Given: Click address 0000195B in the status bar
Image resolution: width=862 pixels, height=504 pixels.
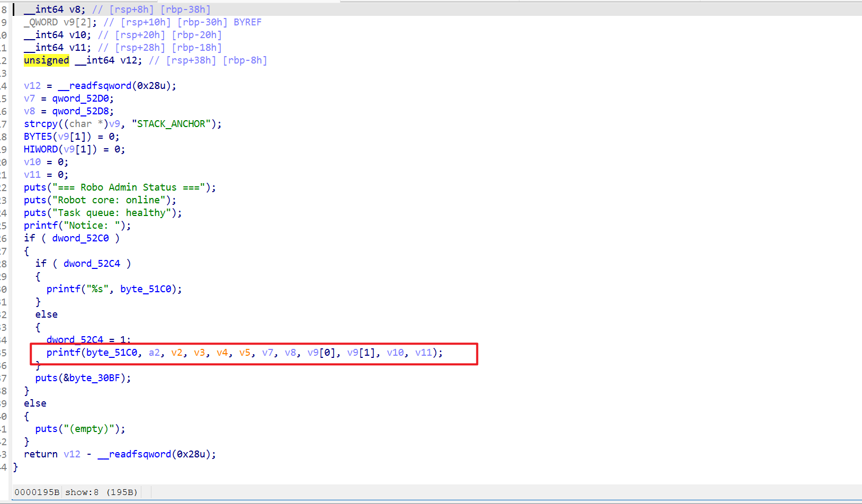Looking at the screenshot, I should coord(37,492).
